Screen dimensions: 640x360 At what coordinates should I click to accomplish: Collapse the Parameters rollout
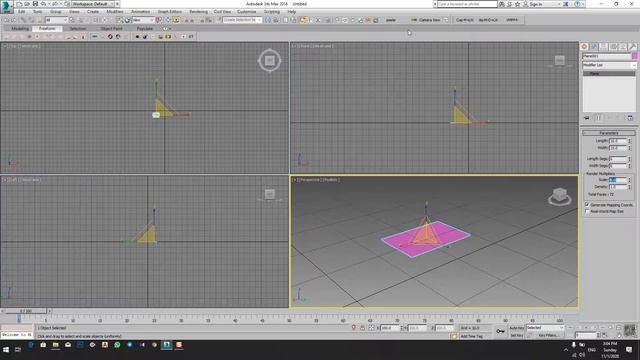pyautogui.click(x=609, y=133)
